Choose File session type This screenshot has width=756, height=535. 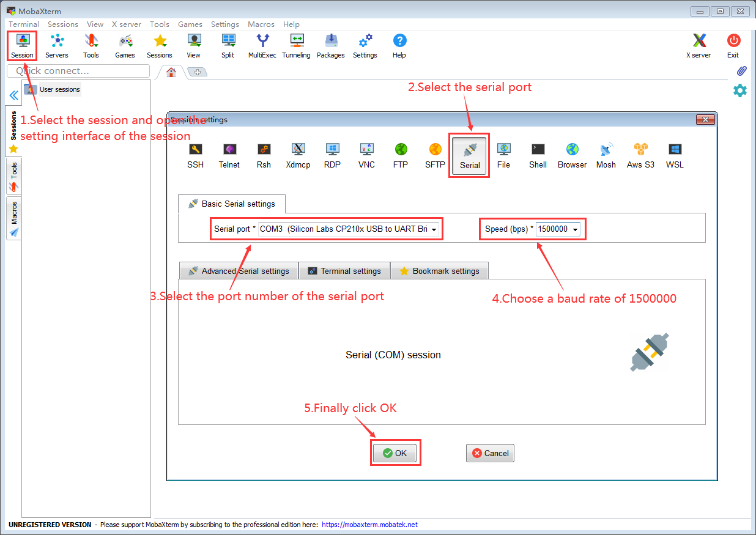[503, 156]
